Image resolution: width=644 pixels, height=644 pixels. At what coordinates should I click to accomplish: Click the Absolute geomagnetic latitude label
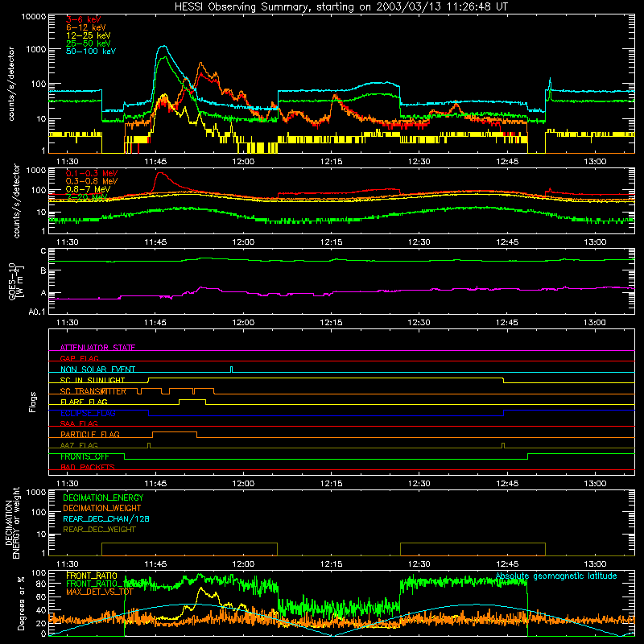[556, 576]
